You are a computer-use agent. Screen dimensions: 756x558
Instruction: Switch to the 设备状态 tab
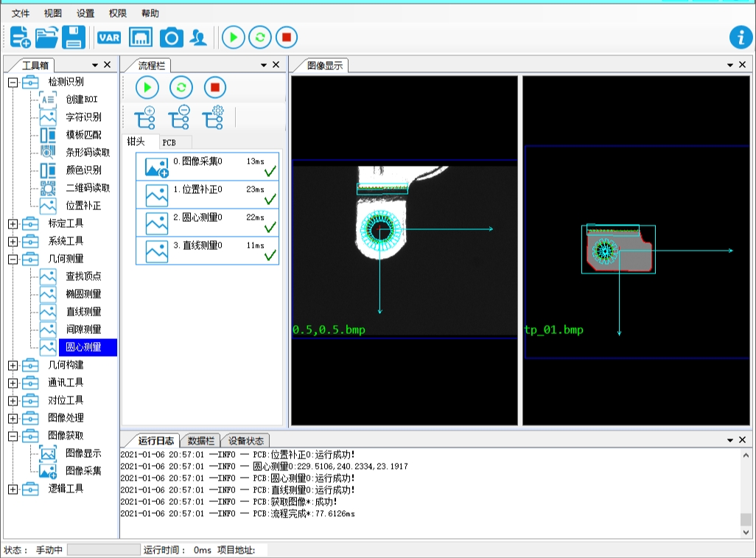(x=245, y=441)
